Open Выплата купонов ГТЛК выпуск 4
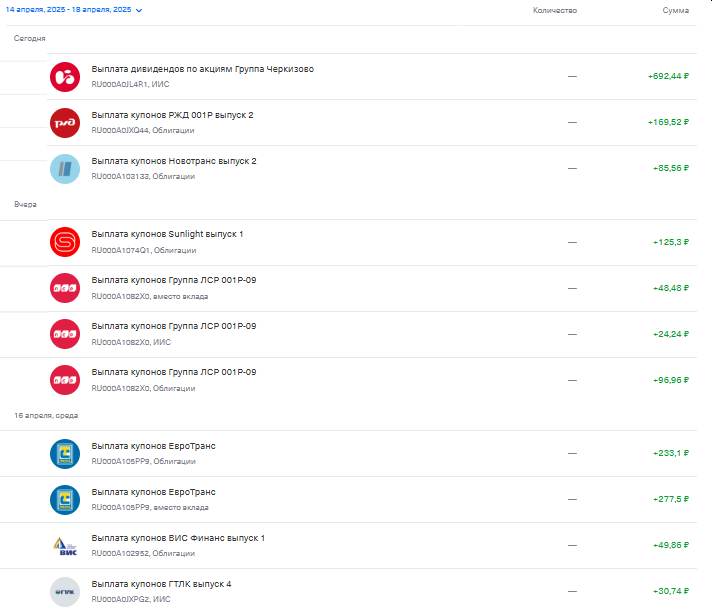712x614 pixels. point(161,584)
